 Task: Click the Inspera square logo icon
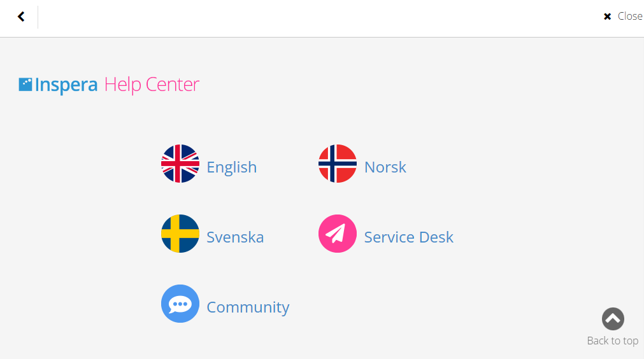[x=25, y=85]
